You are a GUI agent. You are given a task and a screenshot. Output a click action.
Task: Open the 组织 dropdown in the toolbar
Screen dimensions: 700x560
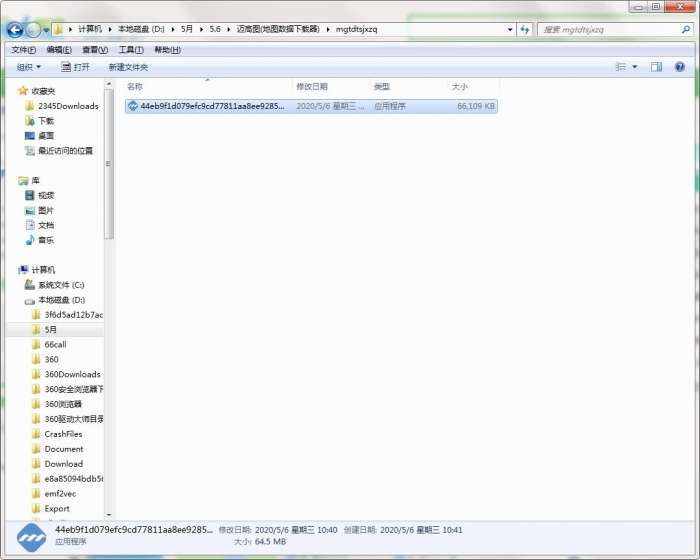pos(29,67)
